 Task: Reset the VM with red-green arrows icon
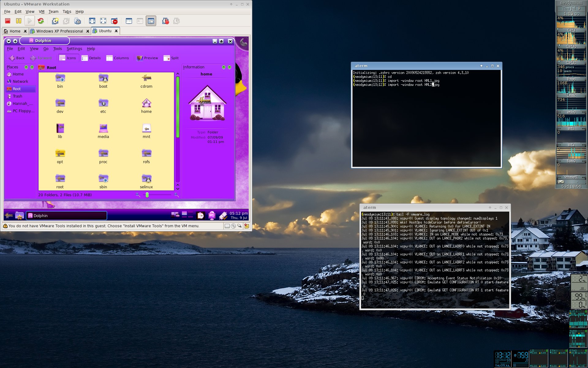tap(41, 21)
